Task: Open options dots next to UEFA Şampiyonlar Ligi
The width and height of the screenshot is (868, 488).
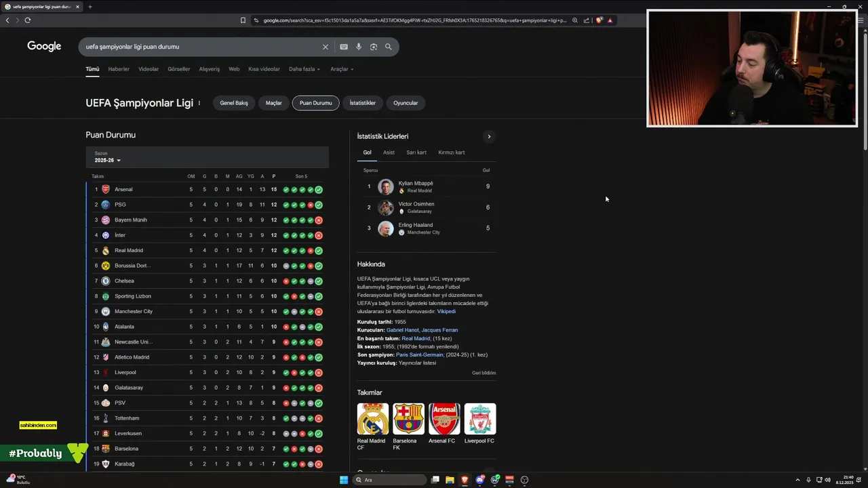Action: click(199, 103)
